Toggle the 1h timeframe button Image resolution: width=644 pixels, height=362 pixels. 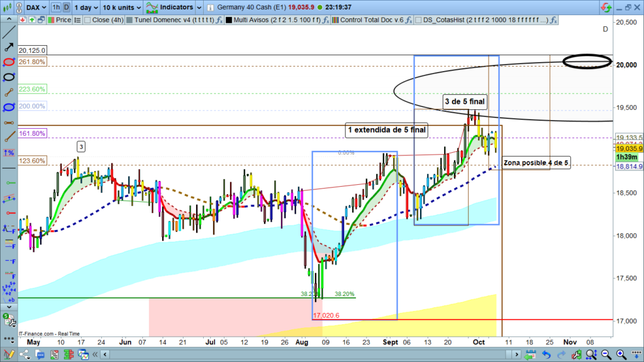point(57,8)
